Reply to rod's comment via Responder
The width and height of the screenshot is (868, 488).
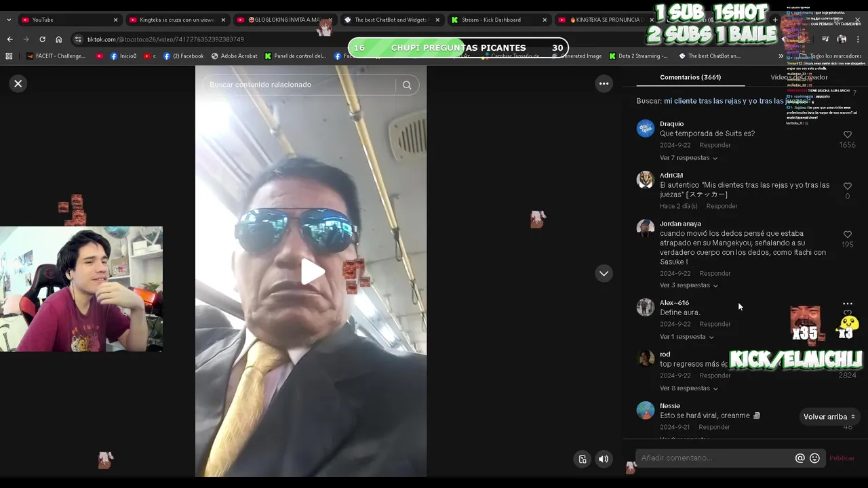715,375
